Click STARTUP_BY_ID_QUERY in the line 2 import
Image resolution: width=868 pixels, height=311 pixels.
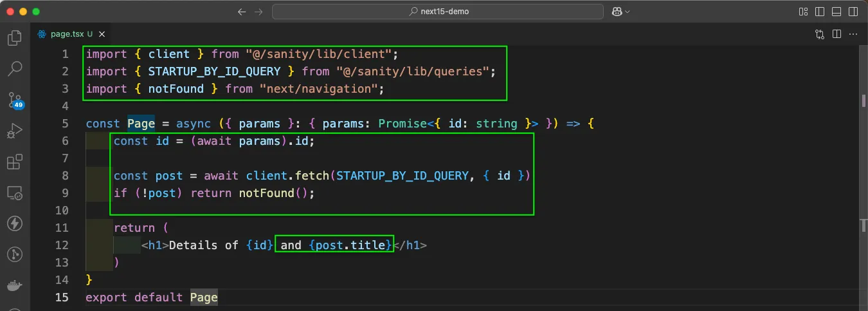(x=215, y=71)
